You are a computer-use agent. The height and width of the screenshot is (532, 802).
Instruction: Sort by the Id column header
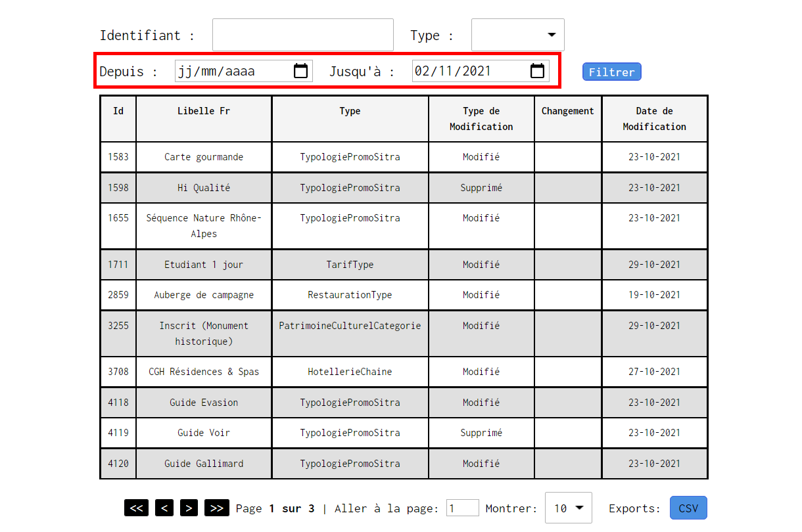[118, 111]
